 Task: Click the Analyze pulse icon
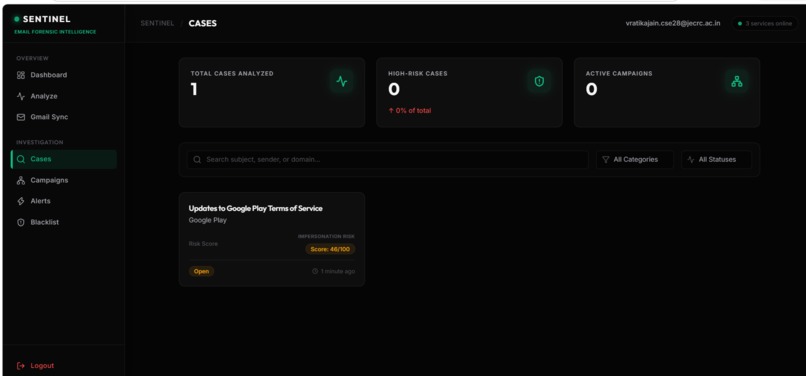click(x=21, y=96)
